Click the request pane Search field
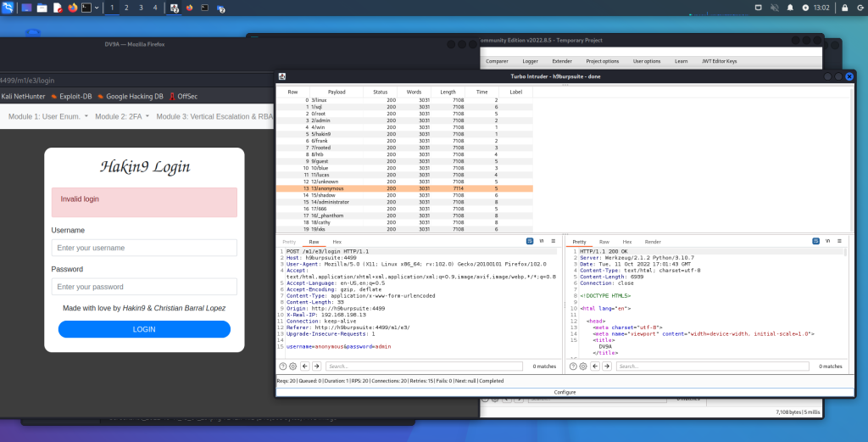Viewport: 868px width, 442px height. click(424, 366)
